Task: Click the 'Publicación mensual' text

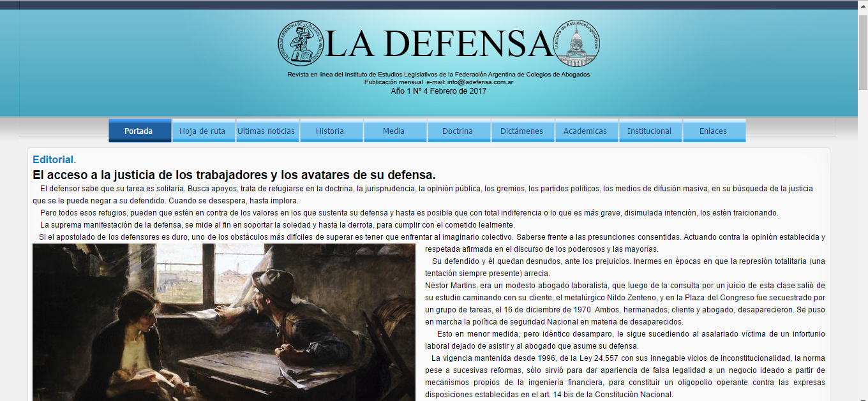Action: [x=393, y=82]
